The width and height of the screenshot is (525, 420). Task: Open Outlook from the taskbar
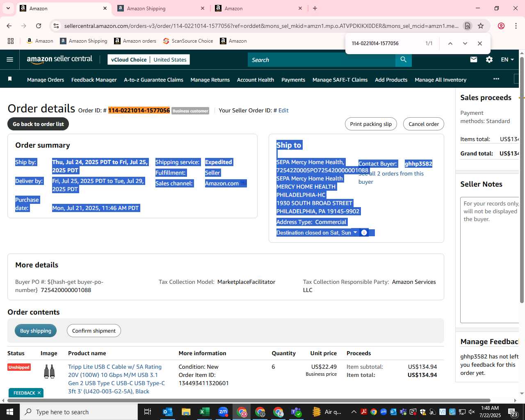tap(167, 412)
